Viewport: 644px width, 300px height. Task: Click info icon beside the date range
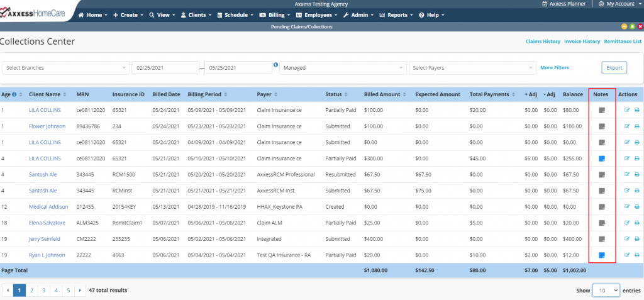coord(275,65)
